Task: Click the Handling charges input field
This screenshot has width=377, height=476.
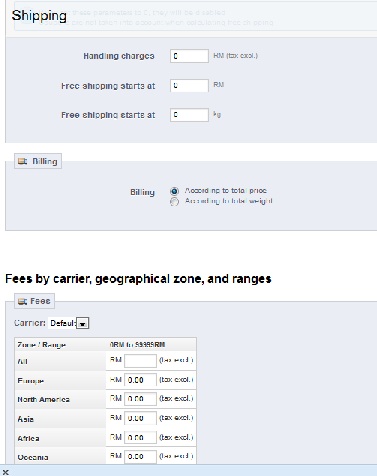Action: click(189, 56)
